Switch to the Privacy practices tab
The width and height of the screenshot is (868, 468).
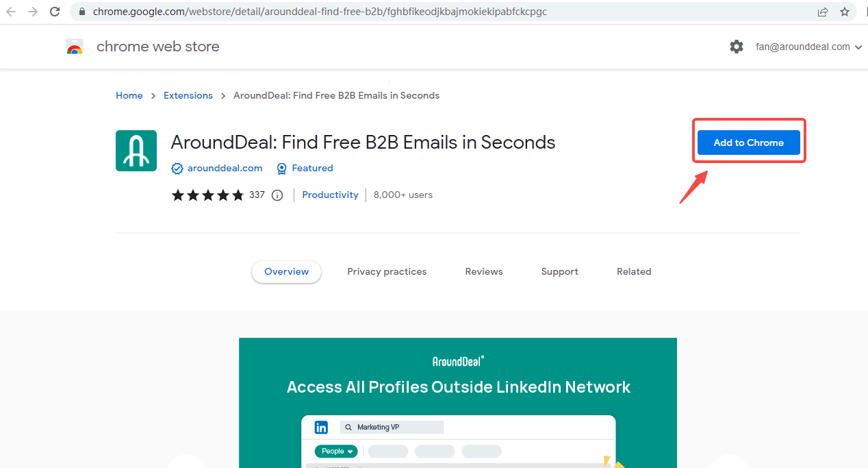pyautogui.click(x=387, y=272)
